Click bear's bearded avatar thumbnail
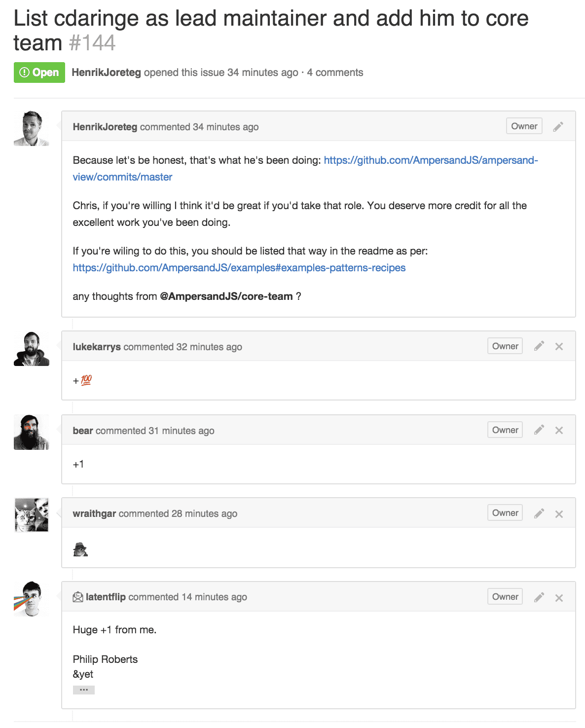The width and height of the screenshot is (585, 728). pos(32,432)
